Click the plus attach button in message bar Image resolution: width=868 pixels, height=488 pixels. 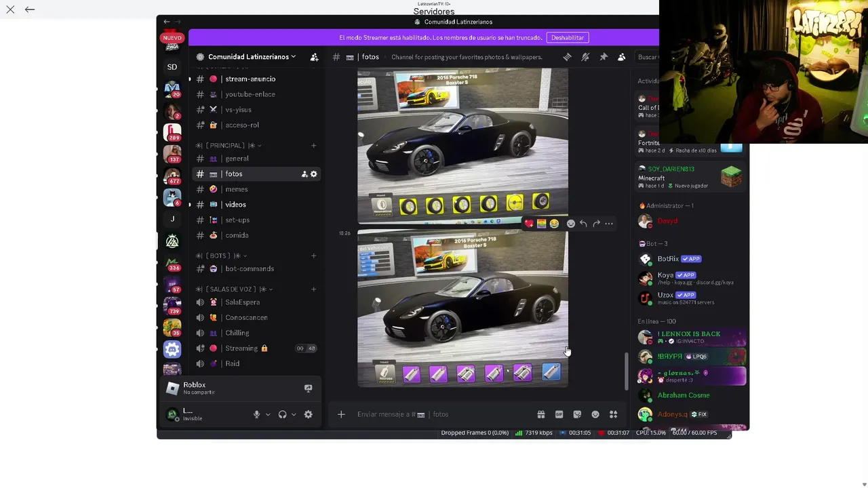[x=341, y=414]
